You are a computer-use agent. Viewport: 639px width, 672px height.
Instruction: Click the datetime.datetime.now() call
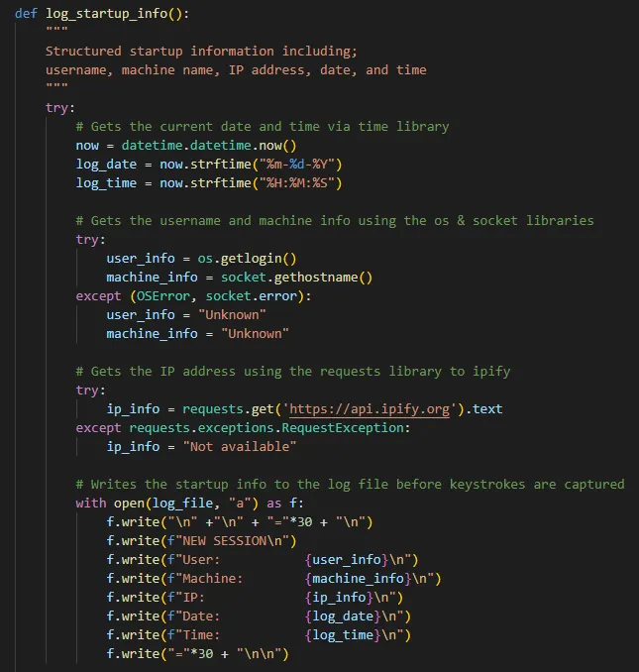tap(209, 146)
